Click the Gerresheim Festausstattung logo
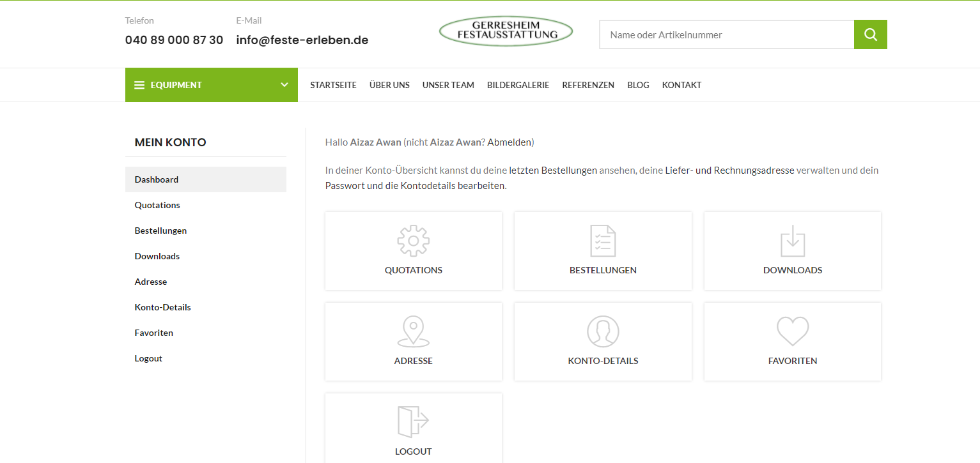Viewport: 980px width, 463px height. 506,31
